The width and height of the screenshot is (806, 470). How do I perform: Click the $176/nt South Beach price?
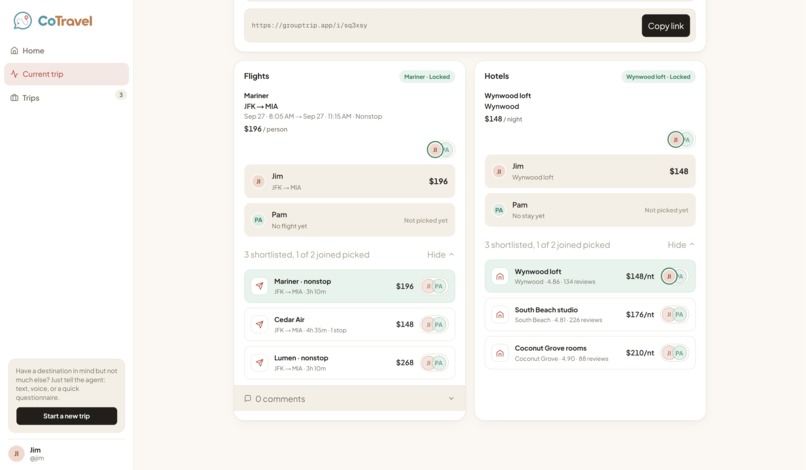640,314
